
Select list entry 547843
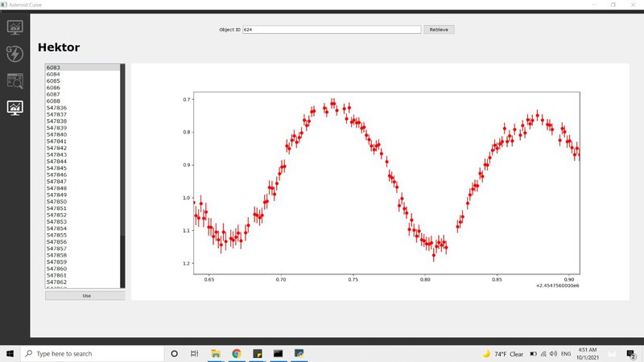[x=83, y=154]
